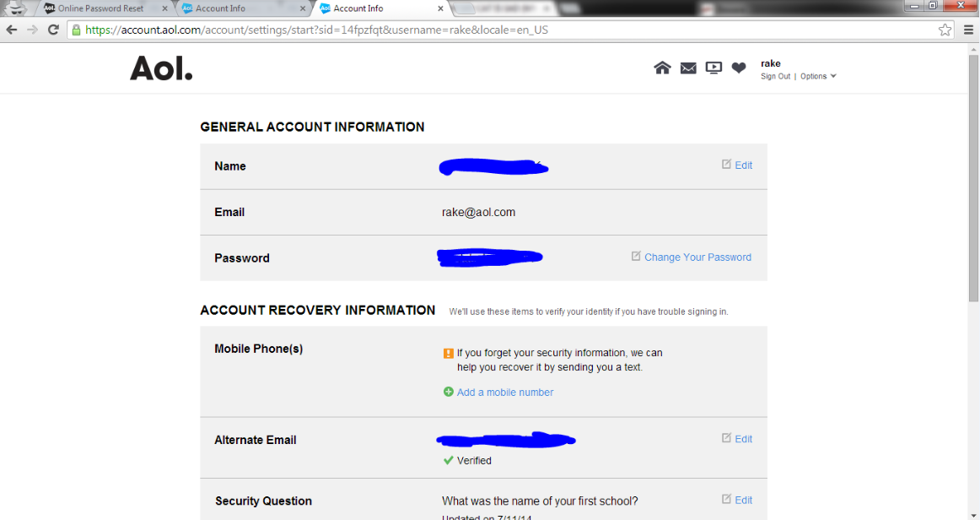980x520 pixels.
Task: Go to AOL home via house icon
Action: point(663,68)
